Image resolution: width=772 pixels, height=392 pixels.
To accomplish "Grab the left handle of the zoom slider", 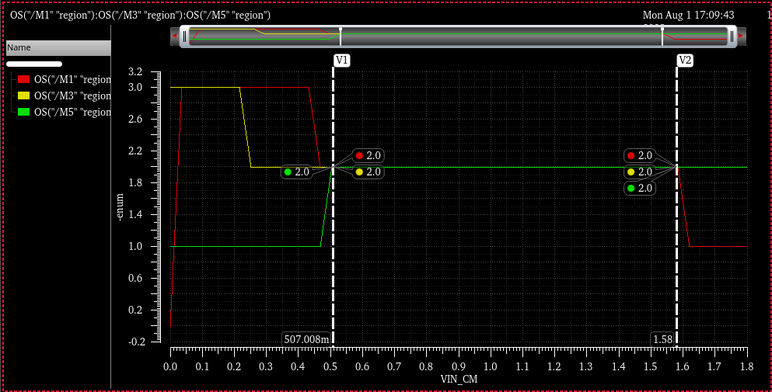I will click(x=185, y=36).
